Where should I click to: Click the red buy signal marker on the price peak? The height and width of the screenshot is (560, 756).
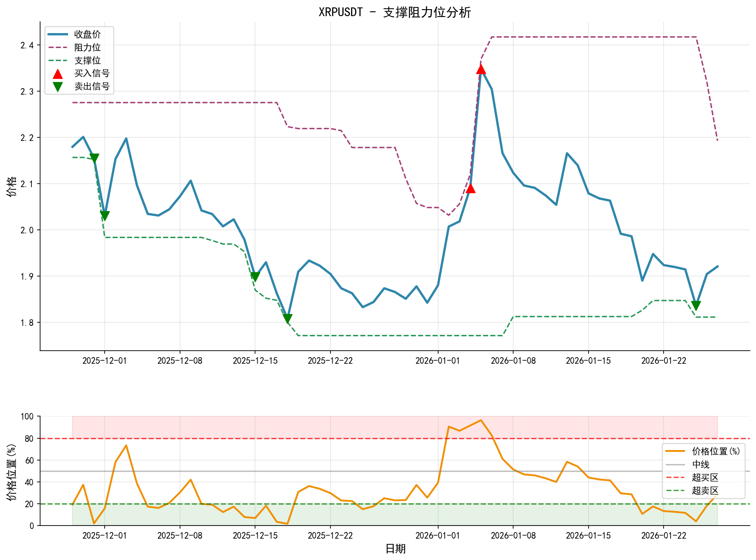481,69
